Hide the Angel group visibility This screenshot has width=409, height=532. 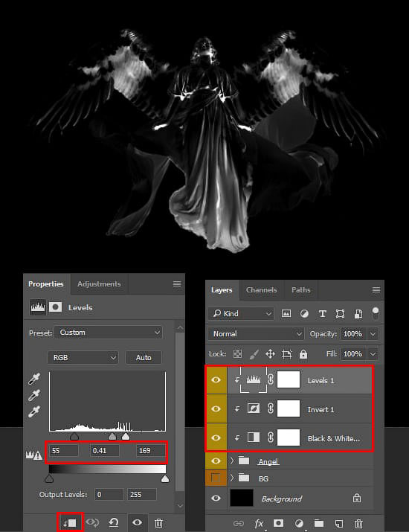(216, 461)
